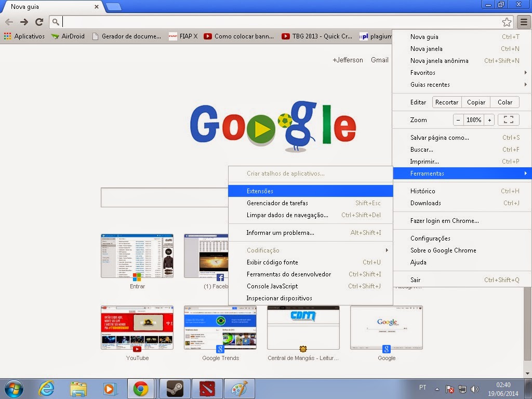Click Fazer login em Chrome
Image resolution: width=532 pixels, height=399 pixels.
(462, 221)
